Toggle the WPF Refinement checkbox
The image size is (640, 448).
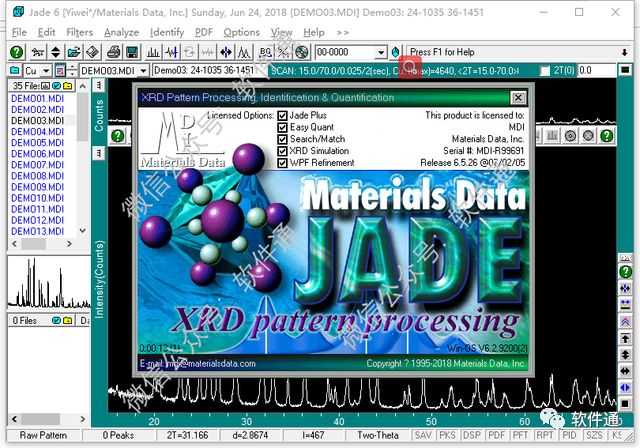tap(282, 163)
